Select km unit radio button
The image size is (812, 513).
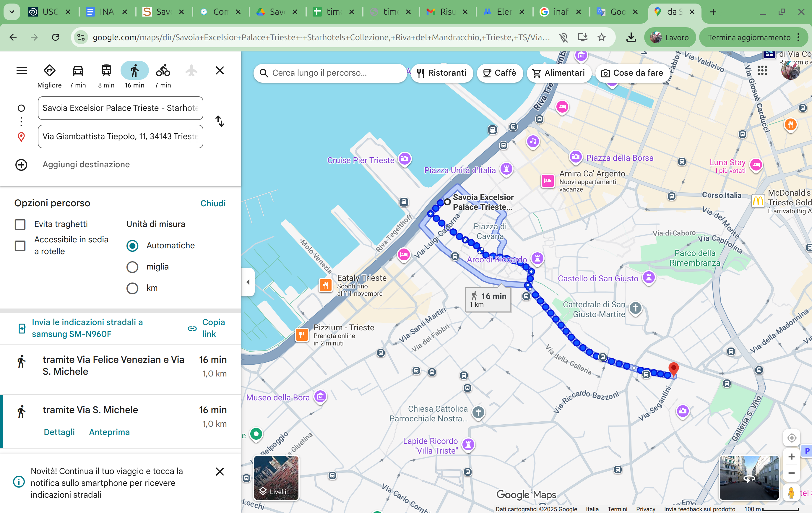(132, 288)
